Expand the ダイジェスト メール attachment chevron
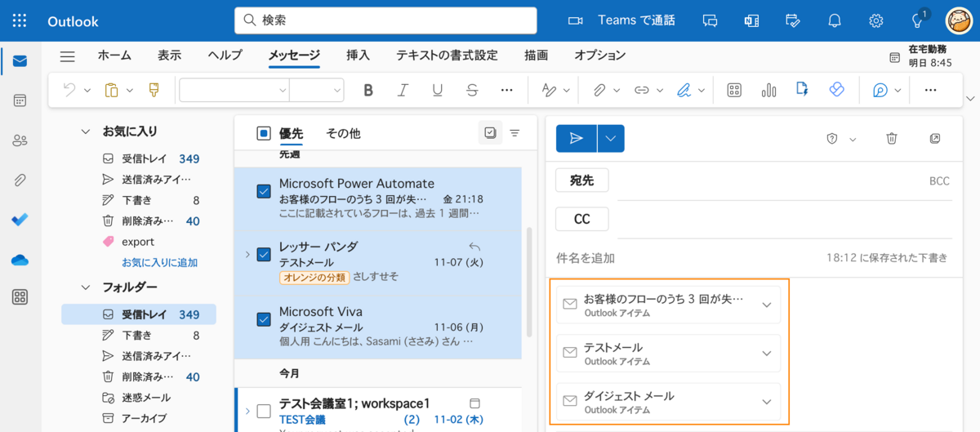 (766, 402)
